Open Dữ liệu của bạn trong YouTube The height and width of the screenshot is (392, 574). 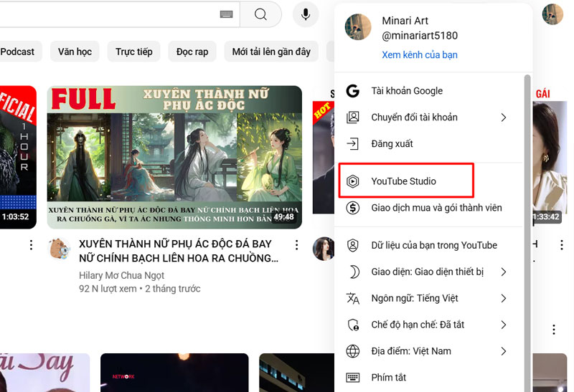click(x=429, y=245)
